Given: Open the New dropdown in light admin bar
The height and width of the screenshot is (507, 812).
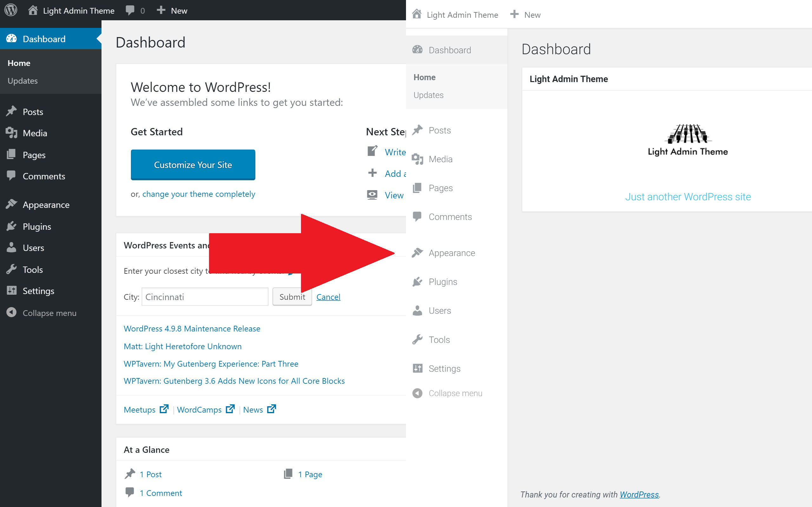Looking at the screenshot, I should click(x=526, y=15).
